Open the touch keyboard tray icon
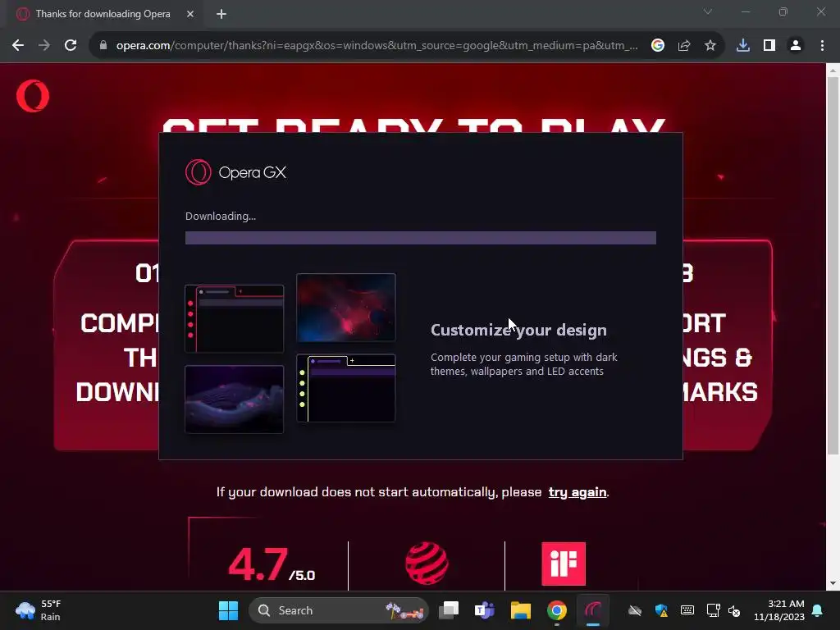 pyautogui.click(x=687, y=610)
